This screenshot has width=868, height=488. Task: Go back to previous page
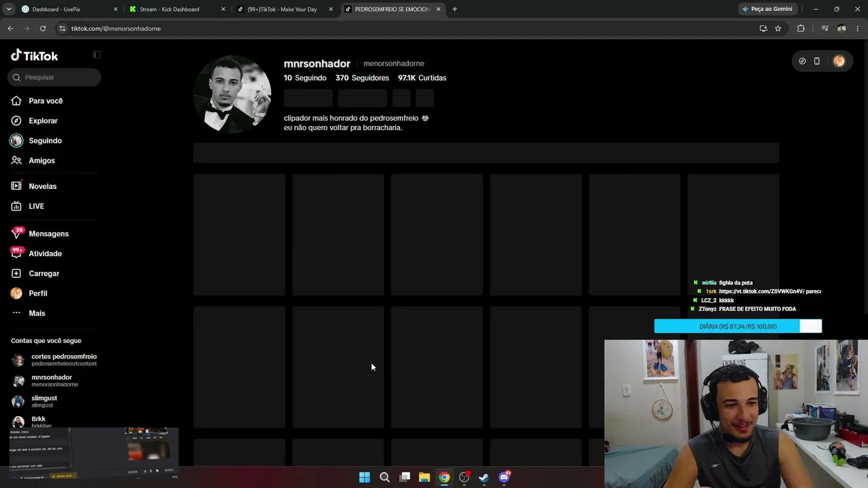[10, 28]
